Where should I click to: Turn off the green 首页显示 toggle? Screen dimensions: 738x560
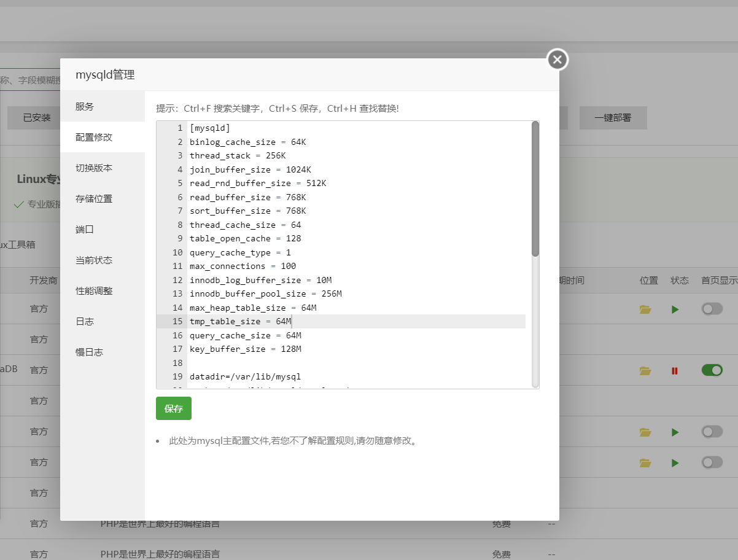click(712, 370)
